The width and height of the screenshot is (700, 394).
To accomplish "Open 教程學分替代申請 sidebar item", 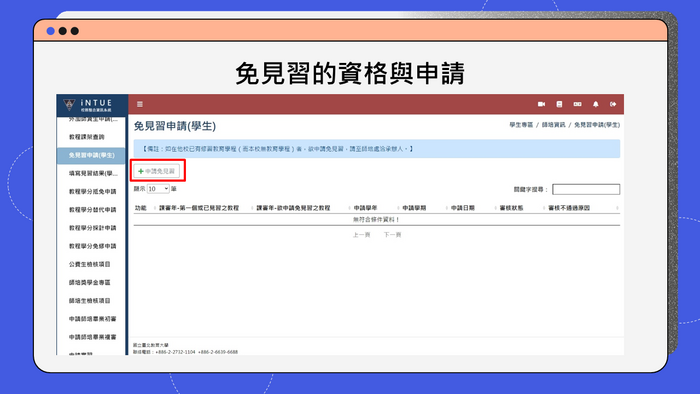I will pyautogui.click(x=92, y=210).
